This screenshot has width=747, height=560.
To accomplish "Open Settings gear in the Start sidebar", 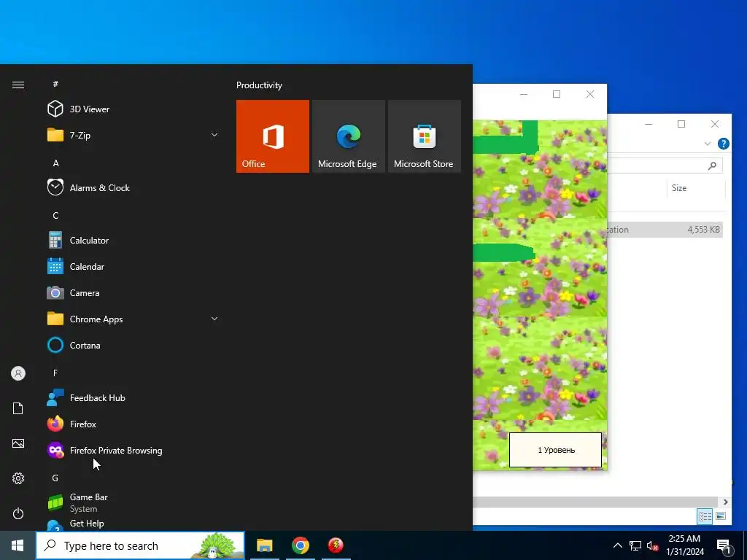I will pyautogui.click(x=18, y=478).
